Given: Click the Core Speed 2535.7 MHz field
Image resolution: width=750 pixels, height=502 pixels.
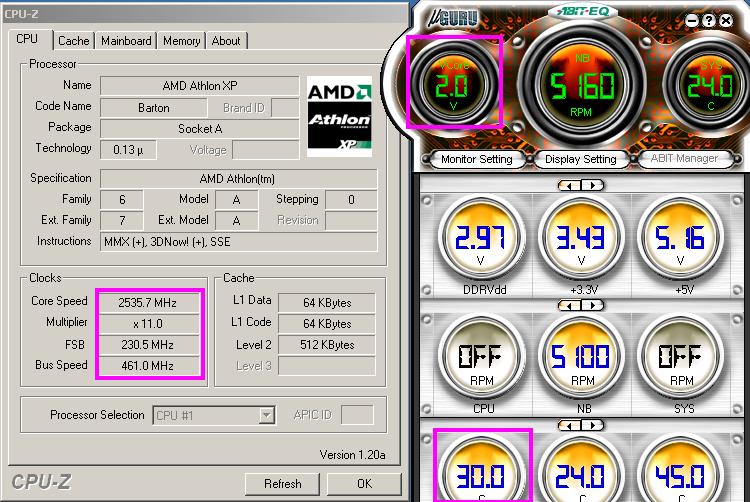Looking at the screenshot, I should (x=148, y=303).
